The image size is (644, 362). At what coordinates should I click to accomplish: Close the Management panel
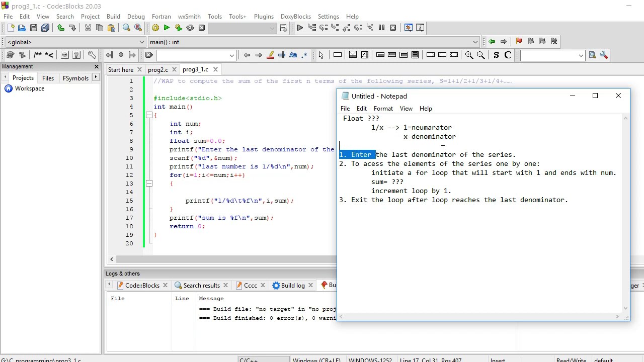coord(97,67)
